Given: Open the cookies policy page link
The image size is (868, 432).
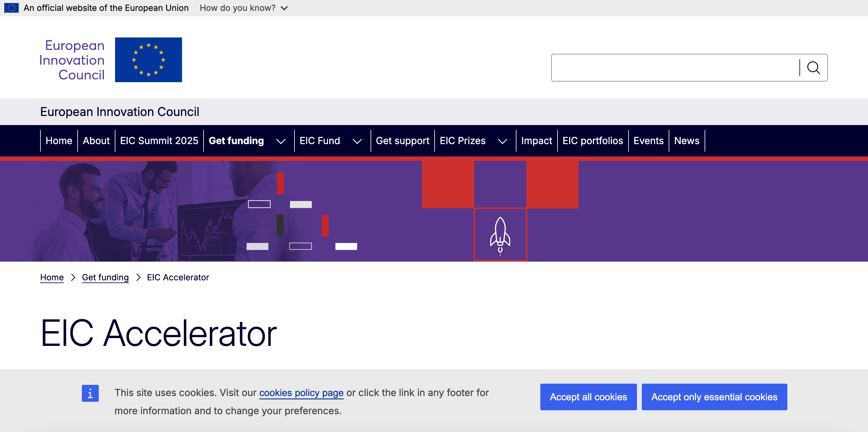Looking at the screenshot, I should tap(301, 392).
